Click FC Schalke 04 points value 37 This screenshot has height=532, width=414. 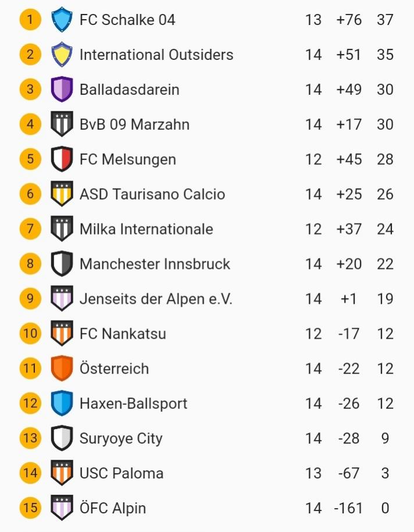pos(385,20)
